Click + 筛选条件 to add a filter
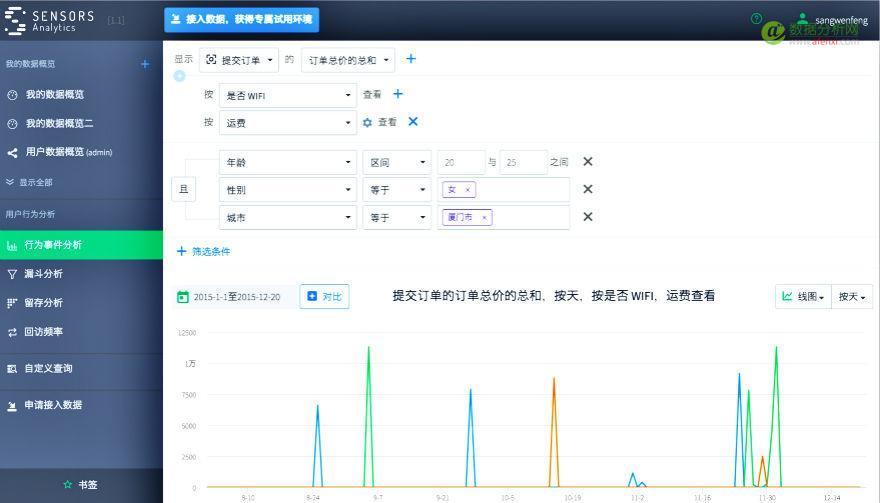The width and height of the screenshot is (880, 503). (x=204, y=252)
